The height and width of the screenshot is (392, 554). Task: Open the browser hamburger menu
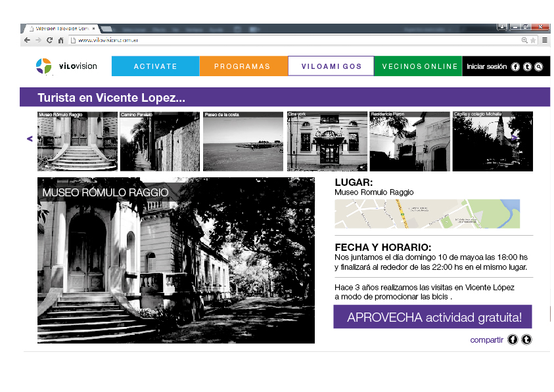tap(544, 39)
